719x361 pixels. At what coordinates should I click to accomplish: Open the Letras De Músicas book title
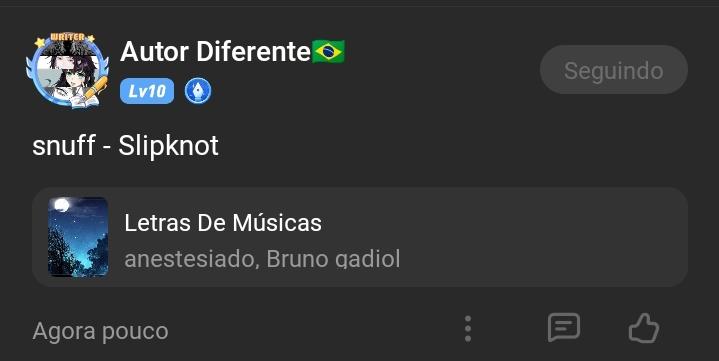(x=223, y=223)
